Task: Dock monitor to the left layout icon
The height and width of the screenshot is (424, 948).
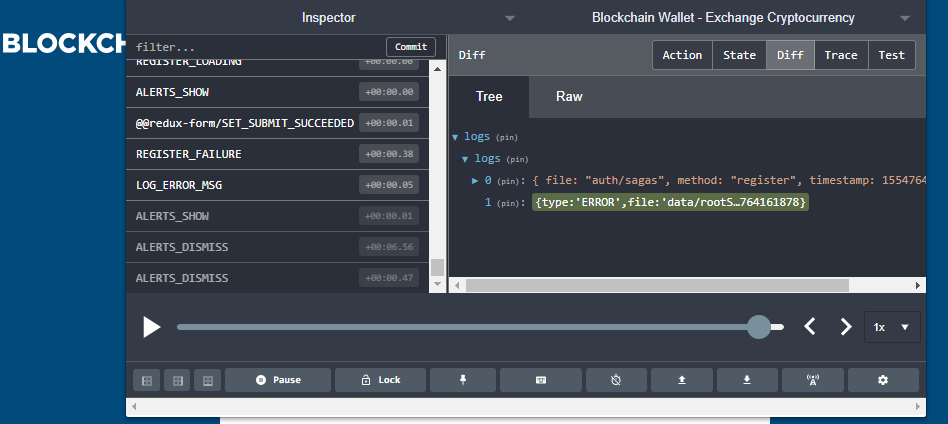Action: [146, 380]
